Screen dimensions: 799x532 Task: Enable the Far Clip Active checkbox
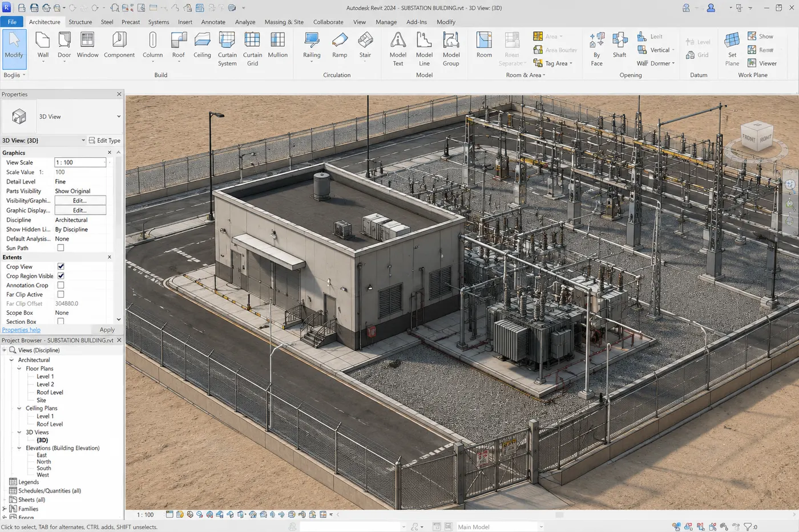coord(60,294)
